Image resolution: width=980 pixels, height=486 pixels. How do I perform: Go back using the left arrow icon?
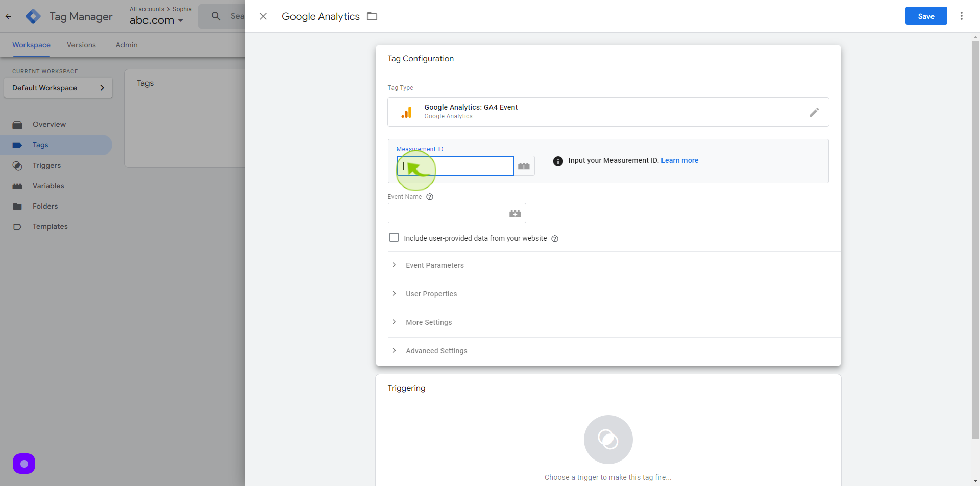[x=8, y=16]
